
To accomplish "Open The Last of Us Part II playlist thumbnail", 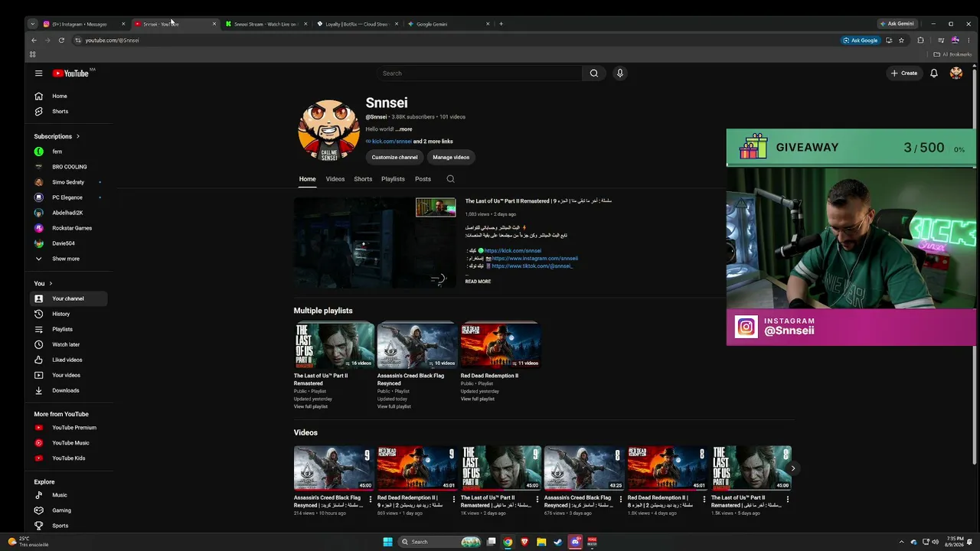I will (335, 346).
